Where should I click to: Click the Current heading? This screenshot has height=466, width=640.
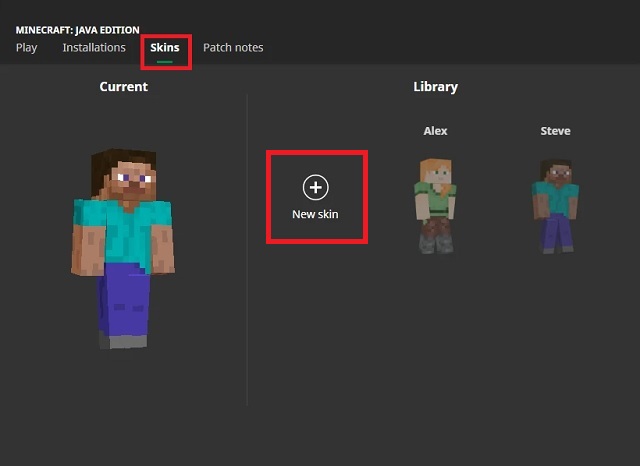click(124, 87)
